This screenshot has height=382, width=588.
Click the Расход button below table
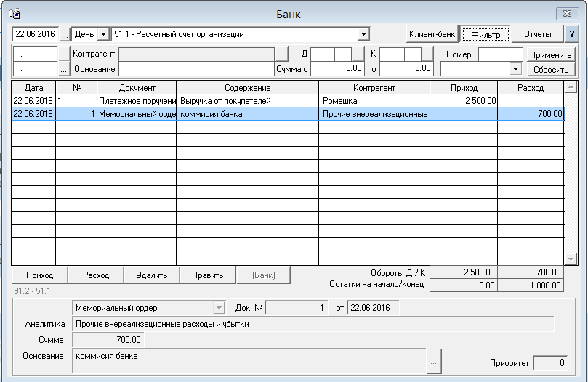click(x=96, y=275)
